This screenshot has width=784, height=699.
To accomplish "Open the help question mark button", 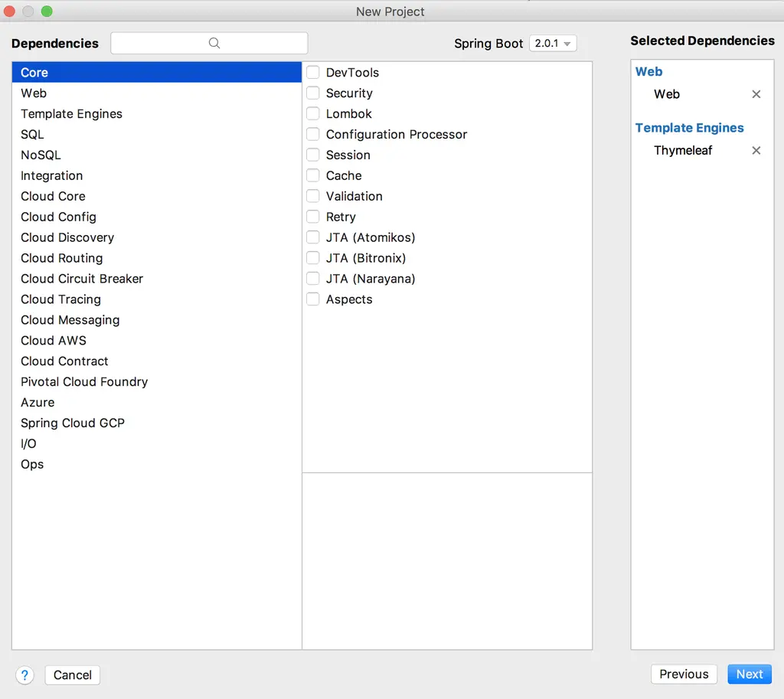I will [x=24, y=675].
